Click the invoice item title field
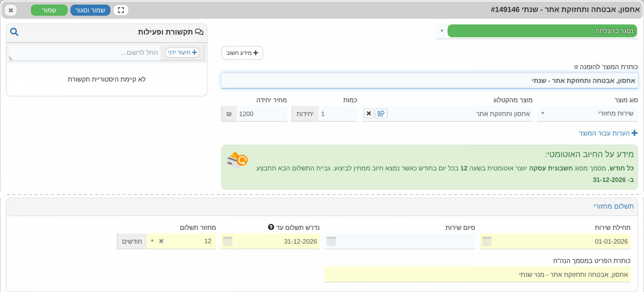644x292 pixels. point(477,275)
